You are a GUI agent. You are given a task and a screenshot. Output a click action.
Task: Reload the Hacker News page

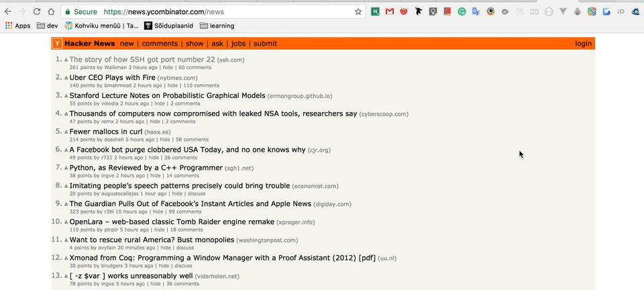click(x=36, y=12)
